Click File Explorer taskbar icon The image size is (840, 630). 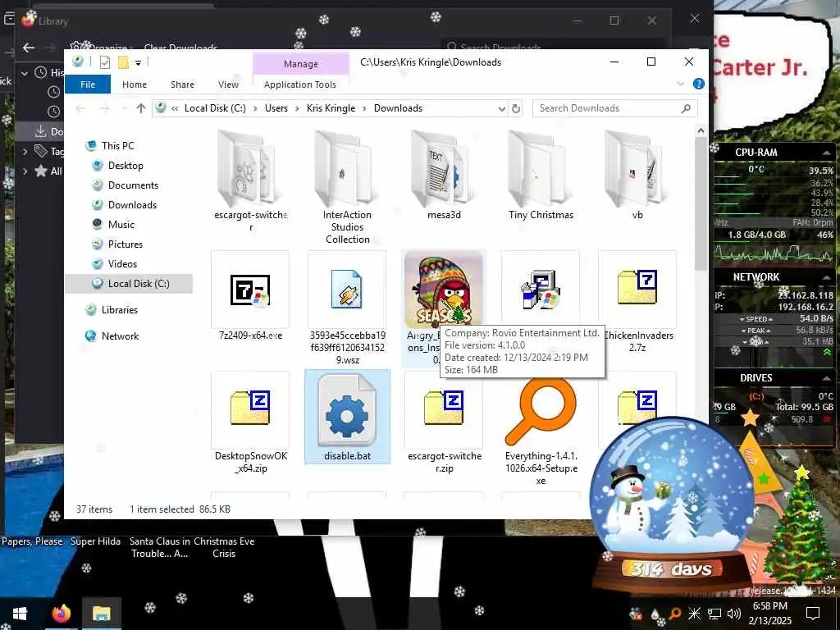101,614
